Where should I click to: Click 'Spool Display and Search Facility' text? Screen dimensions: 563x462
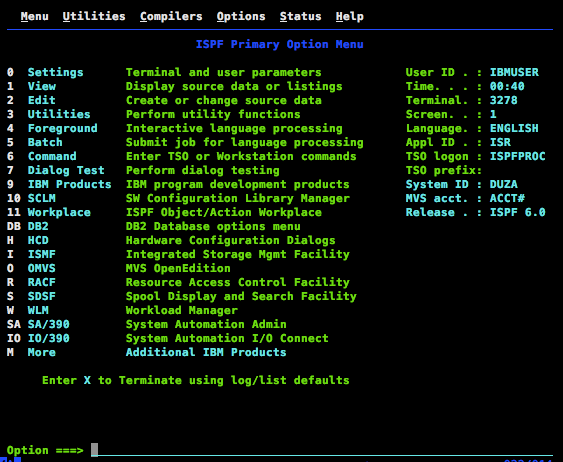[x=241, y=296]
